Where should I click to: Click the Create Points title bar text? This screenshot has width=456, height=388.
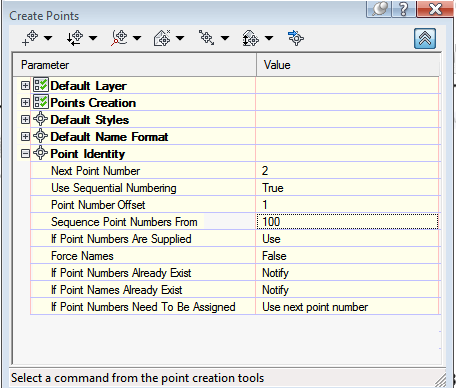pyautogui.click(x=44, y=16)
